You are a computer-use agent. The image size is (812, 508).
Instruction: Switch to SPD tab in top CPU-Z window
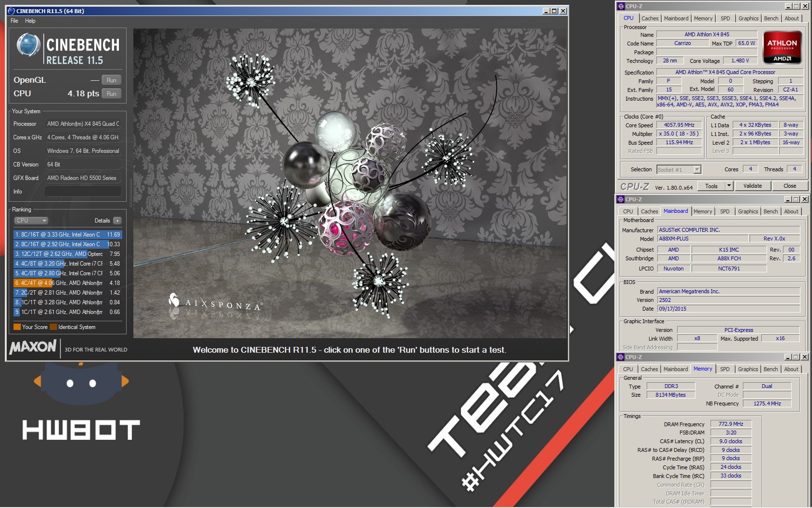(725, 18)
